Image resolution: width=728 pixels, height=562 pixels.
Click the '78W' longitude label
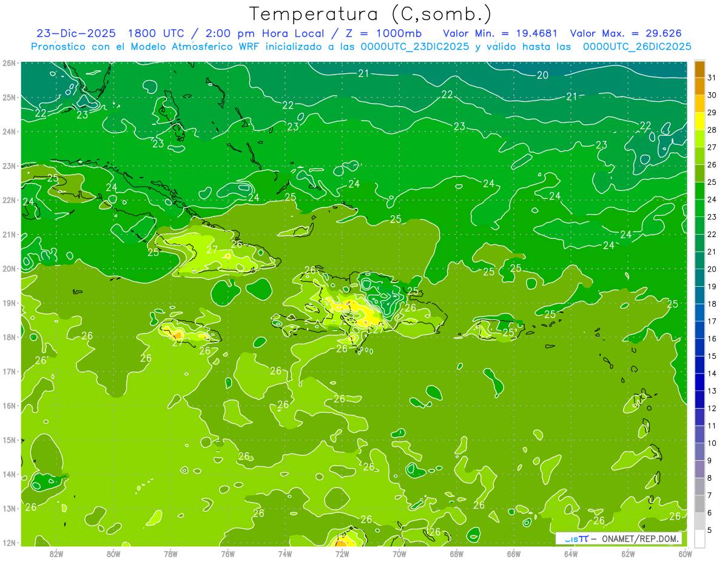(170, 553)
